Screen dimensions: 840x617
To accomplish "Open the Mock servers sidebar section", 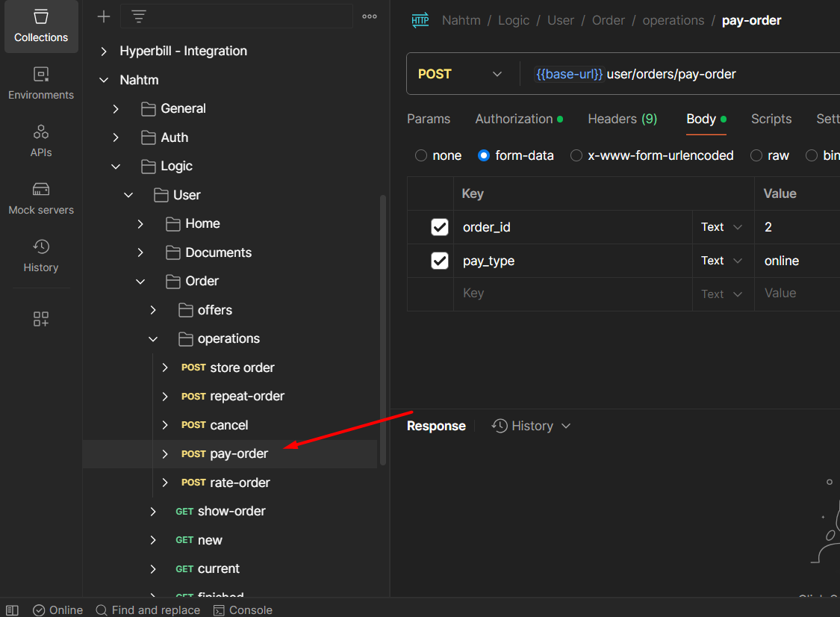I will point(41,199).
